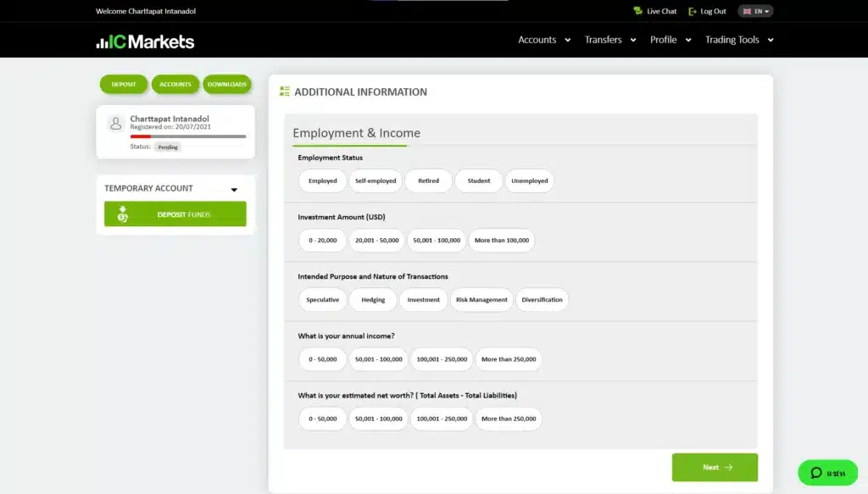Open the Live Chat speech bubble icon

(637, 11)
